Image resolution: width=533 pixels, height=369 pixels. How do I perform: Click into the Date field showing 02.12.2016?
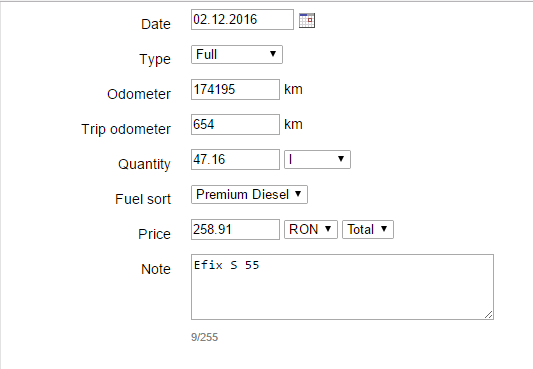[242, 20]
